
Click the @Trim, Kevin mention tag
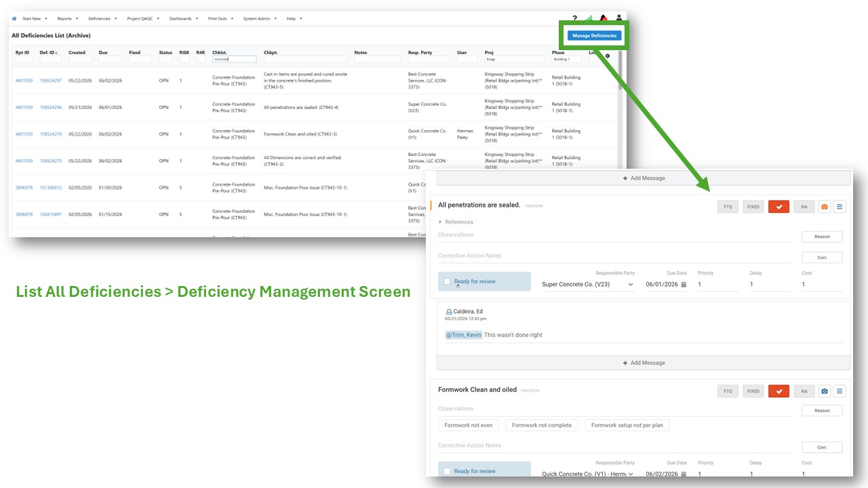pos(464,335)
